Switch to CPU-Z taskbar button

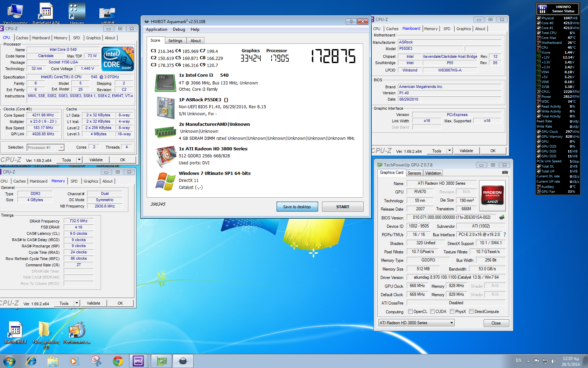click(138, 361)
